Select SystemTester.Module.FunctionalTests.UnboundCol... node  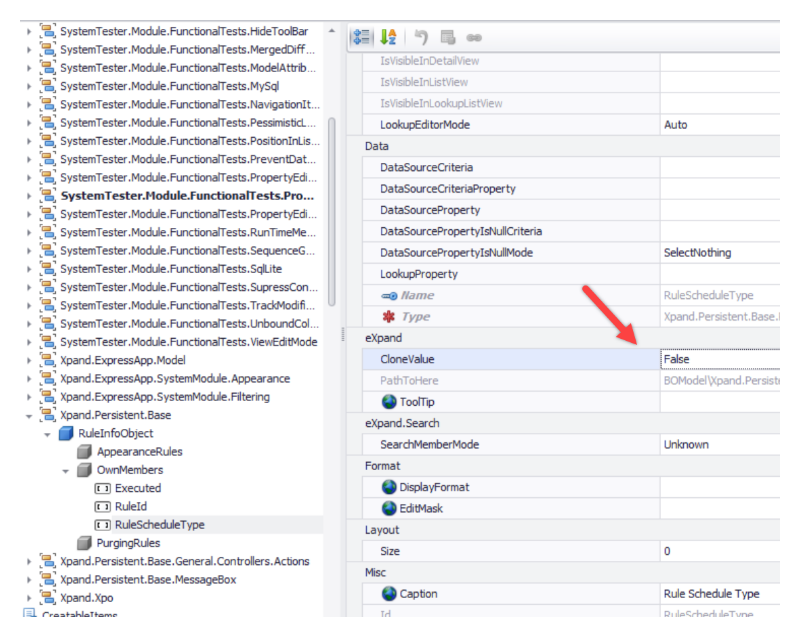[189, 324]
